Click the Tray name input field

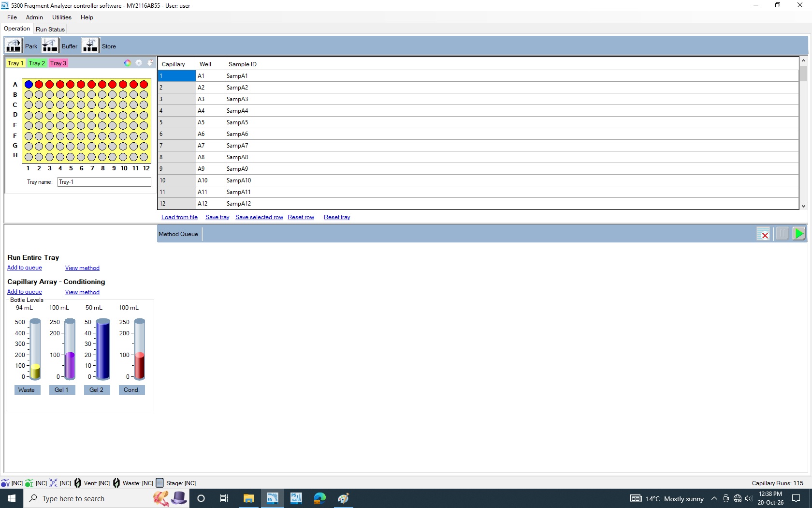pyautogui.click(x=104, y=182)
